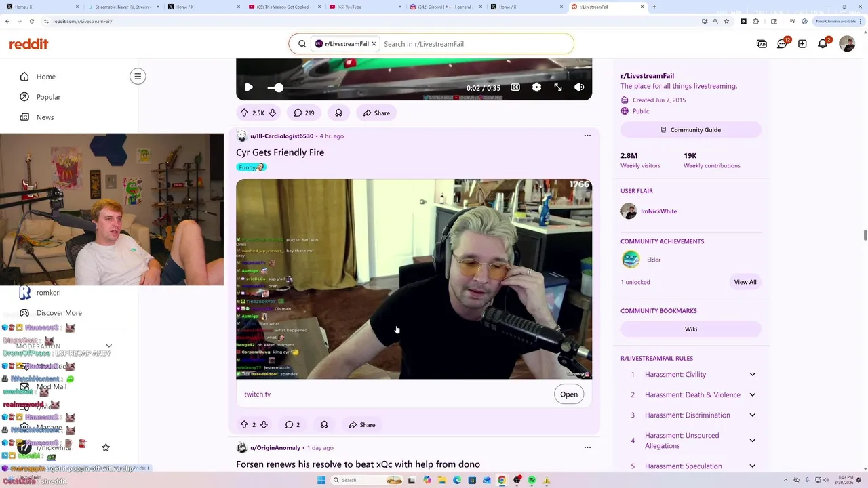
Task: Open the Home feed icon
Action: click(24, 77)
